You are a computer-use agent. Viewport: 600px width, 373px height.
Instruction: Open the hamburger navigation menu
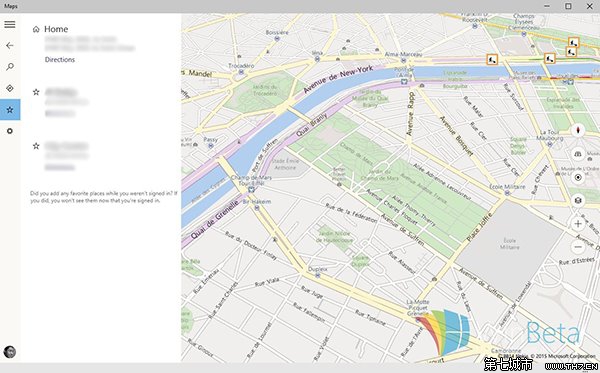tap(10, 24)
